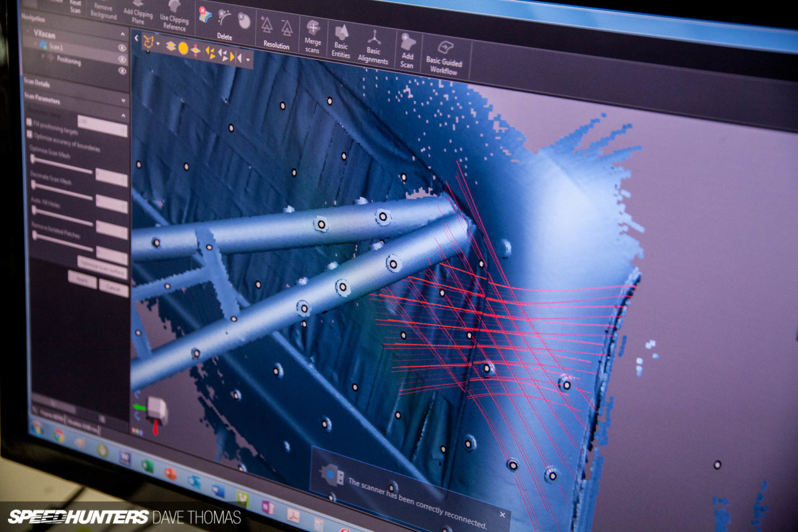Click the Optimize Scan Mesh value field
Viewport: 798px width, 532px height.
112,177
